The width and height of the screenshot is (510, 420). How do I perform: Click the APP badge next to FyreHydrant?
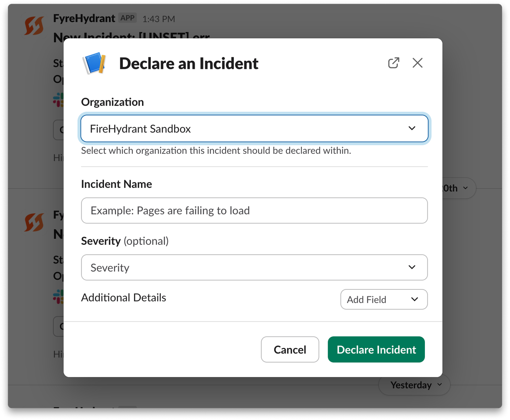coord(127,18)
